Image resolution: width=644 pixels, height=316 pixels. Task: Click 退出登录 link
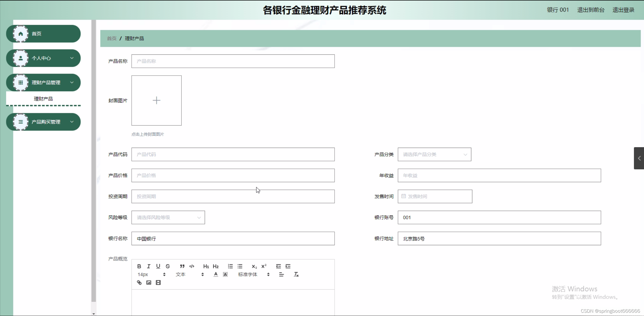pyautogui.click(x=623, y=10)
